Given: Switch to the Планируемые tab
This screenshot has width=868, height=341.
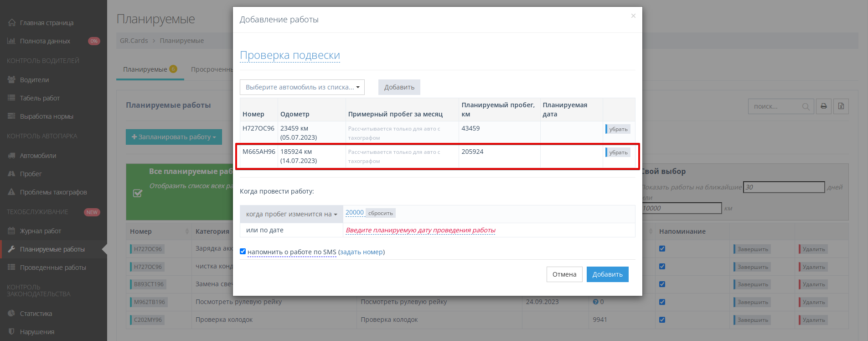Looking at the screenshot, I should pyautogui.click(x=145, y=69).
